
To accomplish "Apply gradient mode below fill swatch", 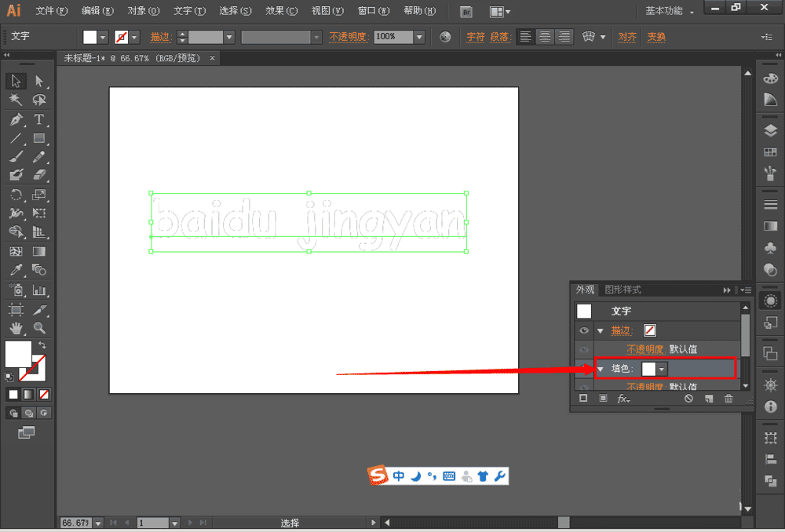I will 28,395.
